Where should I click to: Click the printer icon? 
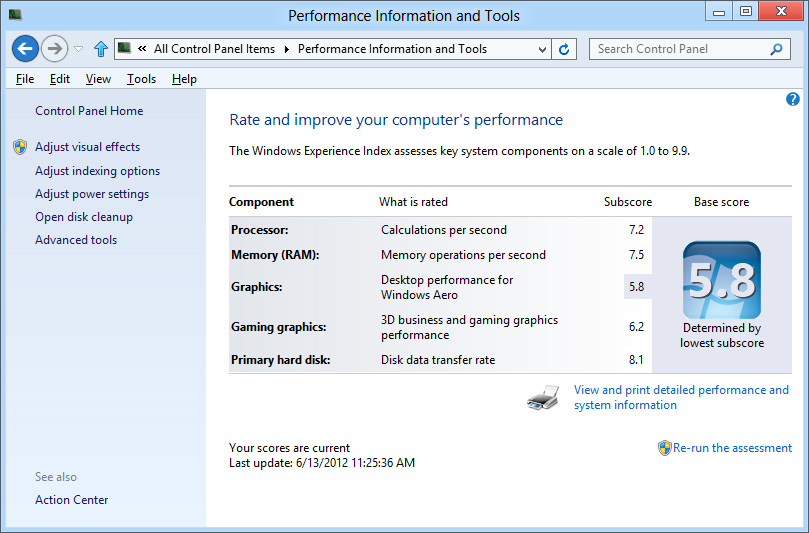click(543, 397)
